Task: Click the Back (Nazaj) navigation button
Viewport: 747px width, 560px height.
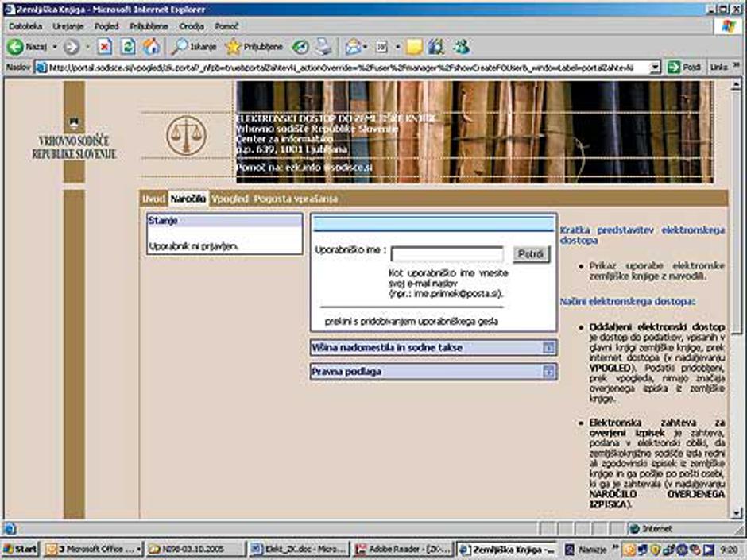Action: tap(28, 47)
